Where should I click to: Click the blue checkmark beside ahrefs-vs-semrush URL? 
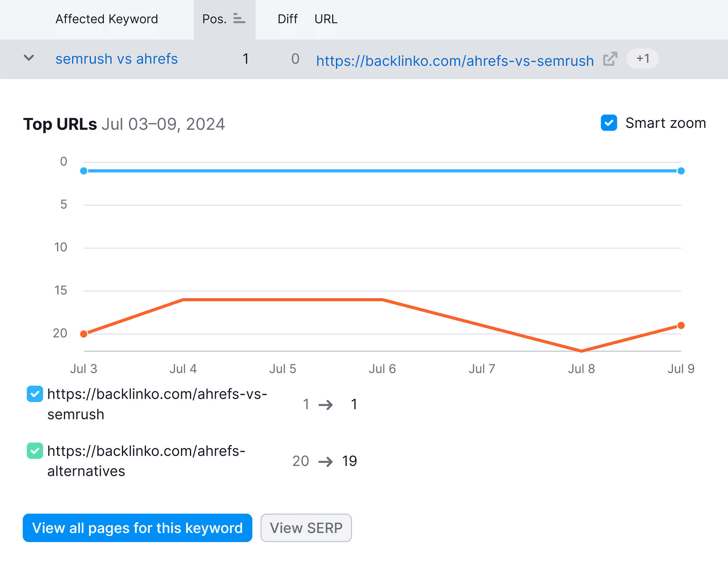point(35,394)
